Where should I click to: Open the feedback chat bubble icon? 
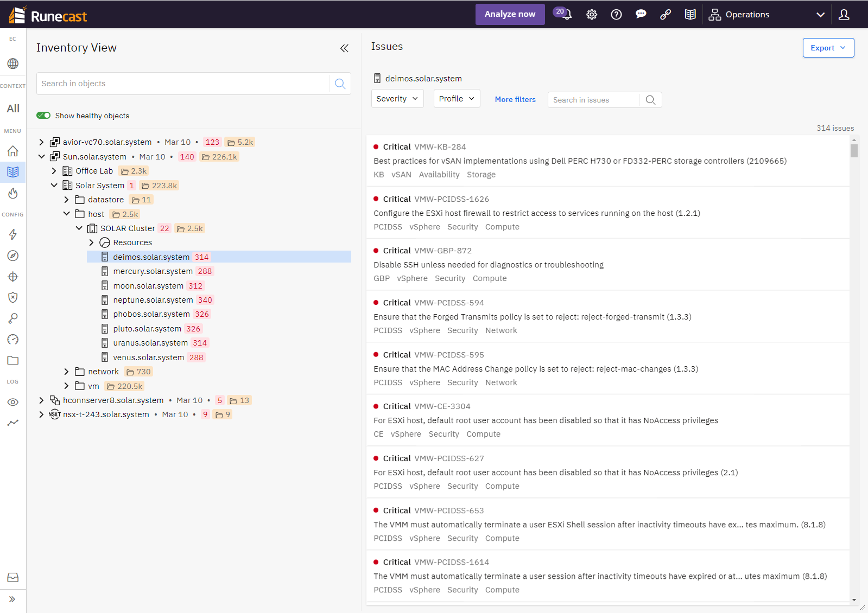tap(641, 15)
